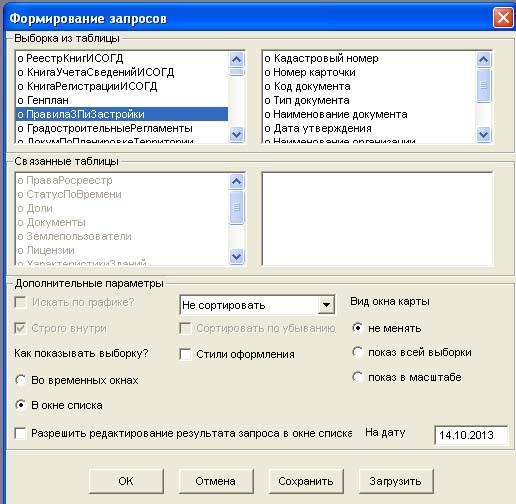Choose показ всей выборки radio option
Image resolution: width=516 pixels, height=504 pixels.
click(358, 352)
